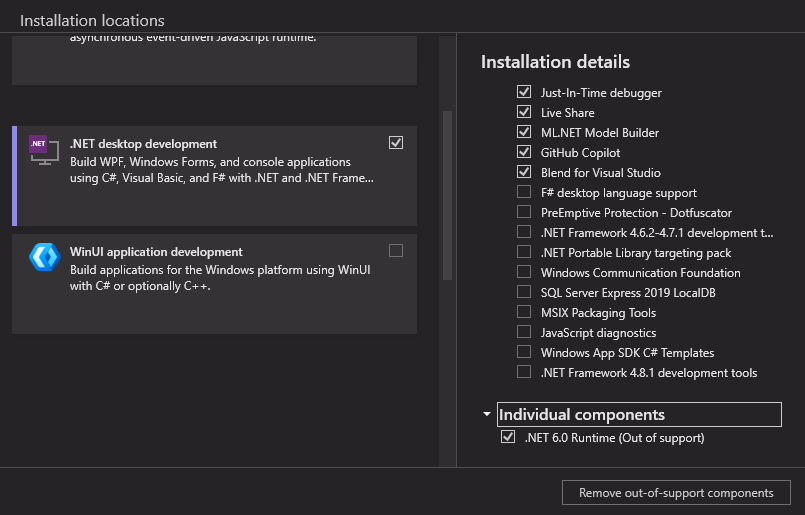This screenshot has width=805, height=515.
Task: Click the SQL Server Express 2019 LocalDB label
Action: coord(628,293)
